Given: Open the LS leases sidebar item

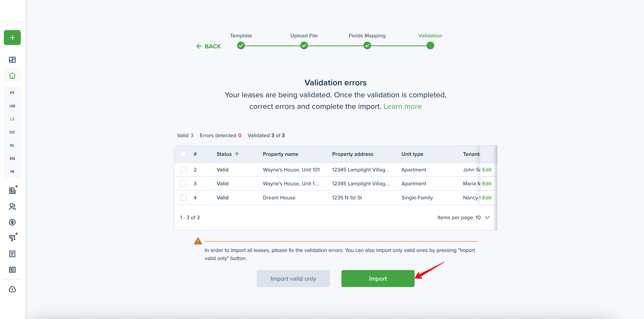Looking at the screenshot, I should pos(12,119).
